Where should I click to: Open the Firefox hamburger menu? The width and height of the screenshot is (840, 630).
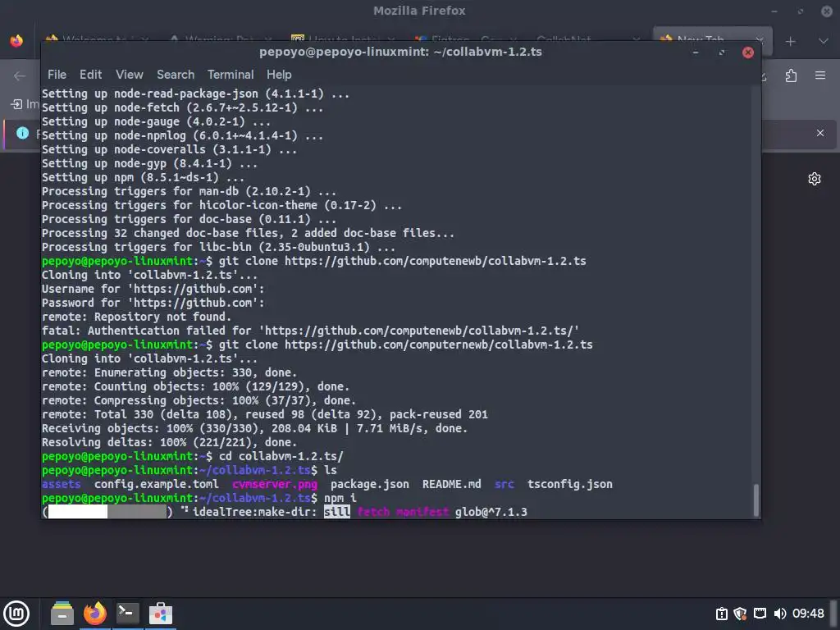(x=820, y=75)
